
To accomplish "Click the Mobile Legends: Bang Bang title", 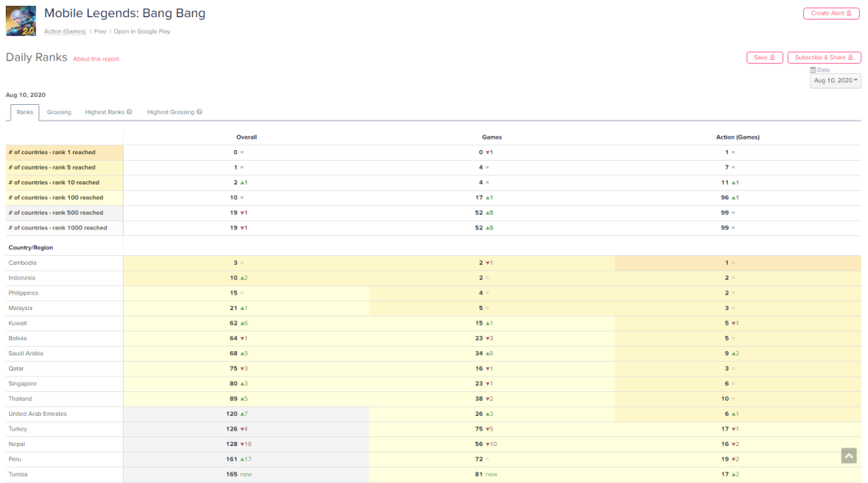I will (x=125, y=13).
